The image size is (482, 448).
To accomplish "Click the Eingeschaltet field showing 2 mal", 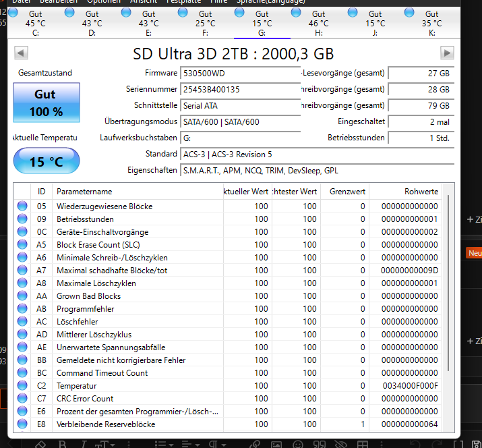I will [421, 122].
